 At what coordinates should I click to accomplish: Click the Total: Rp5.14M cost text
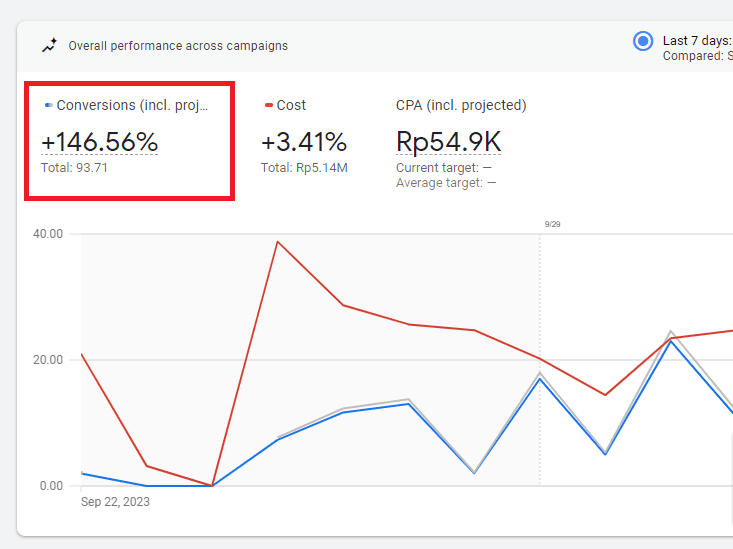point(304,168)
